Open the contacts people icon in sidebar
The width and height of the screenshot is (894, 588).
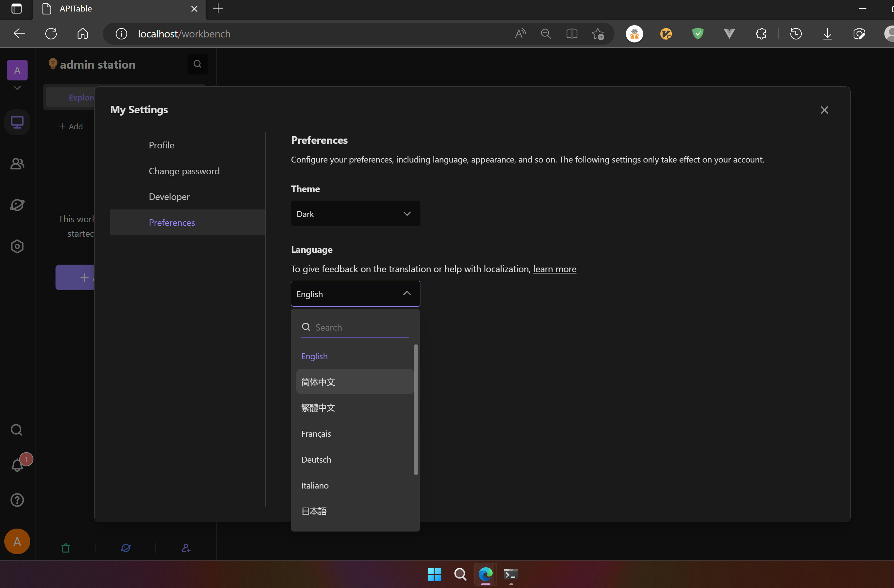coord(17,164)
